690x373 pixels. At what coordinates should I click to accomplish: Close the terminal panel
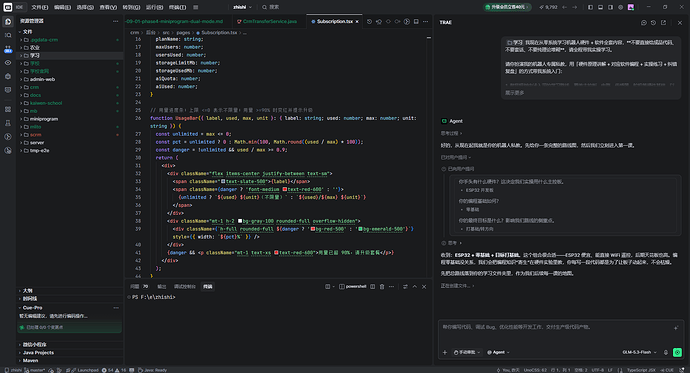[x=424, y=286]
